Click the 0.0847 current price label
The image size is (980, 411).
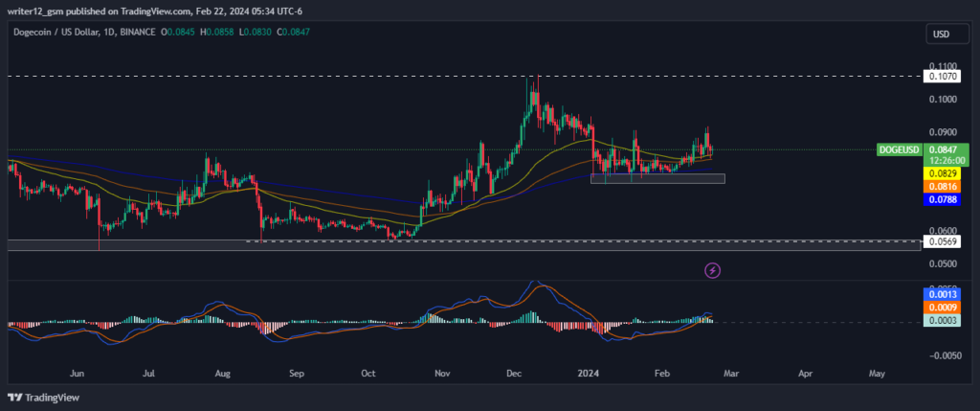click(x=942, y=150)
